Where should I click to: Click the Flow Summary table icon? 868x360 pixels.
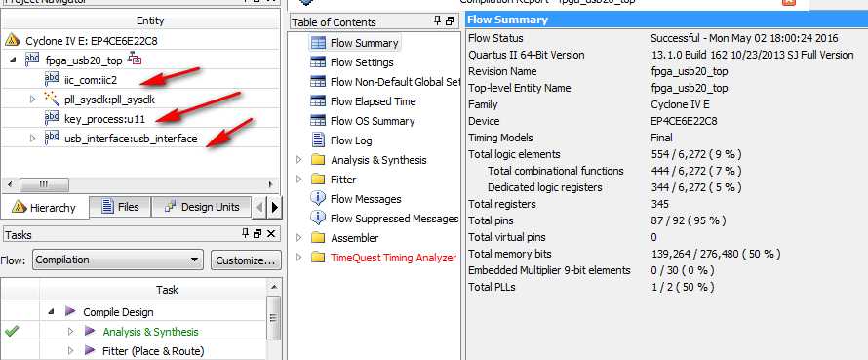[318, 43]
